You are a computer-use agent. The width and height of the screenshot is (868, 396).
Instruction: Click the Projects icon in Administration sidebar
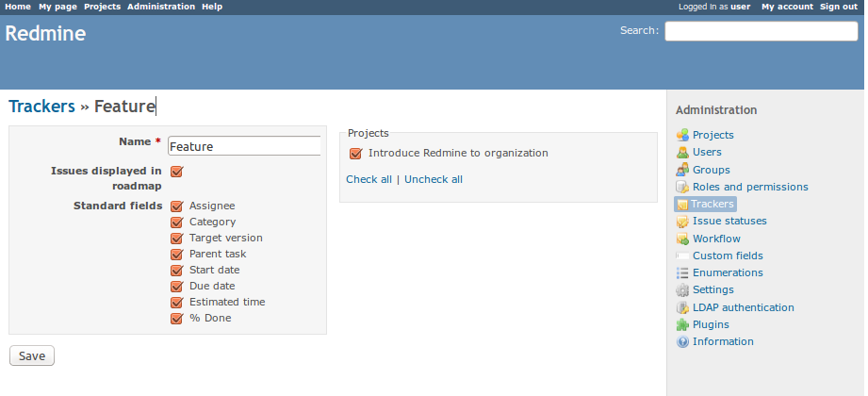click(x=682, y=135)
